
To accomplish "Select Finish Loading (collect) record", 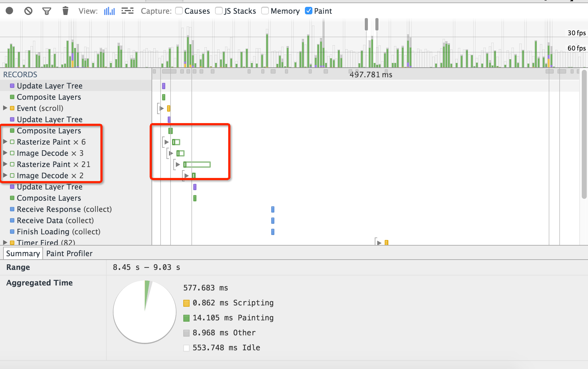I will (x=76, y=232).
